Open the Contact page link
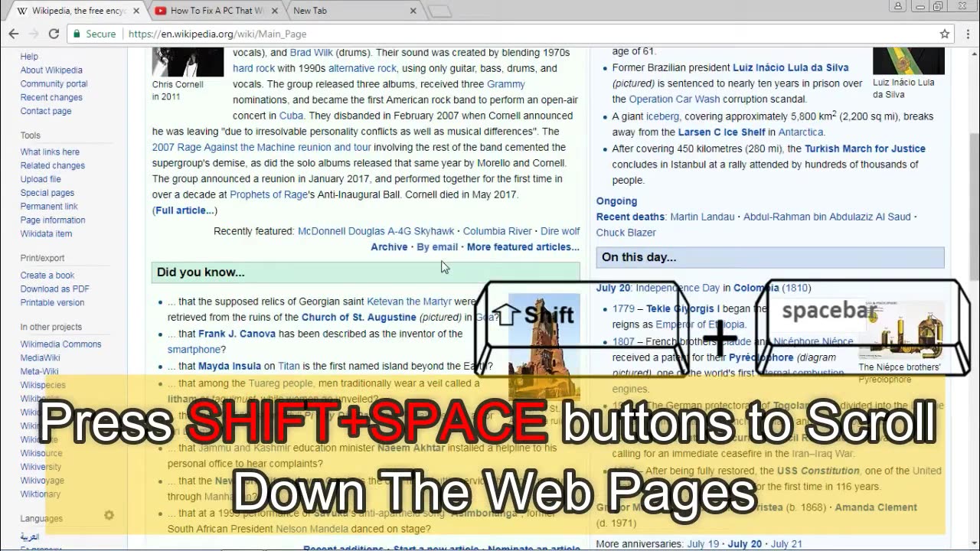The height and width of the screenshot is (551, 980). coord(46,112)
